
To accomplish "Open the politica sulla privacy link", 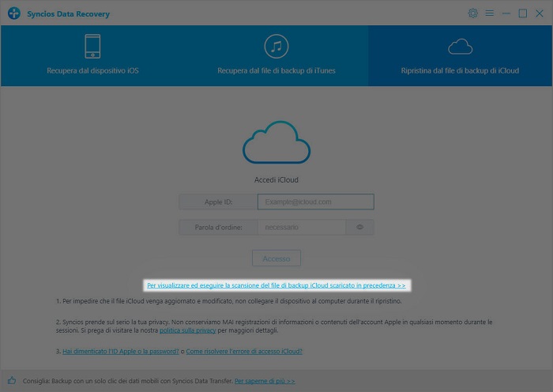I will pyautogui.click(x=188, y=330).
